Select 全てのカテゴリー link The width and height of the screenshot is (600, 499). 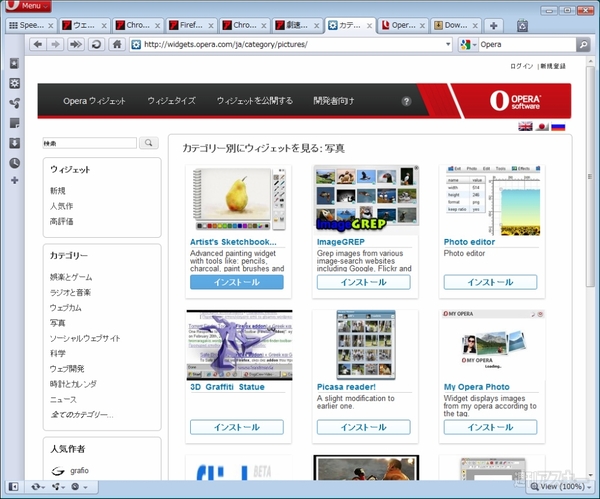click(82, 415)
